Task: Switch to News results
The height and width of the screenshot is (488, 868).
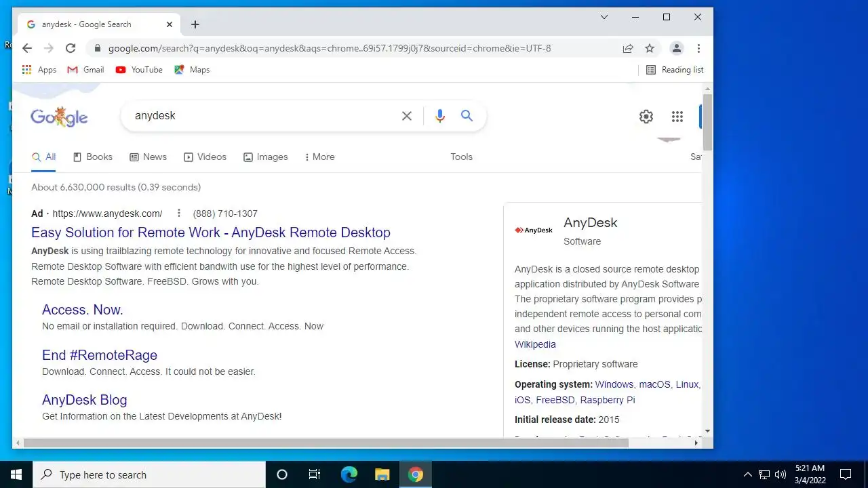Action: [x=148, y=157]
